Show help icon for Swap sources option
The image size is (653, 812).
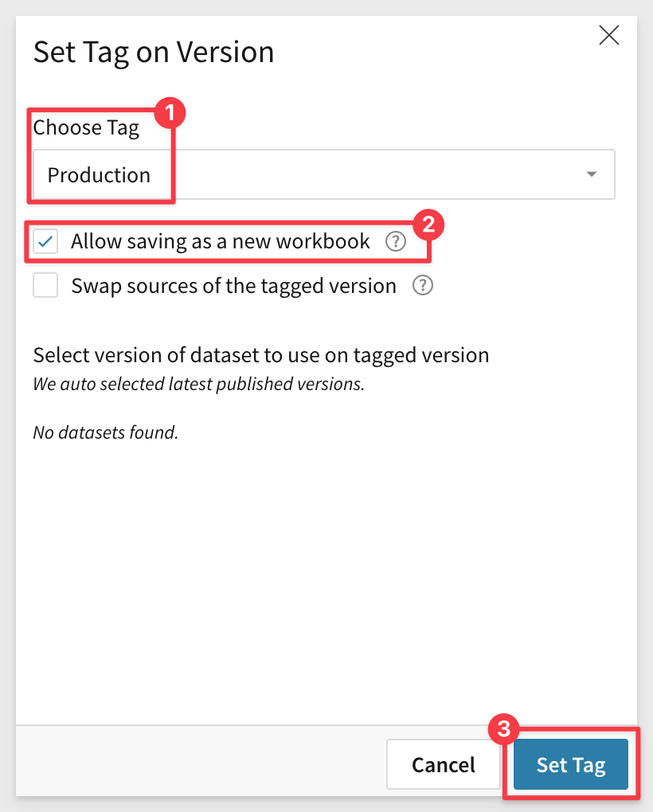(x=423, y=286)
